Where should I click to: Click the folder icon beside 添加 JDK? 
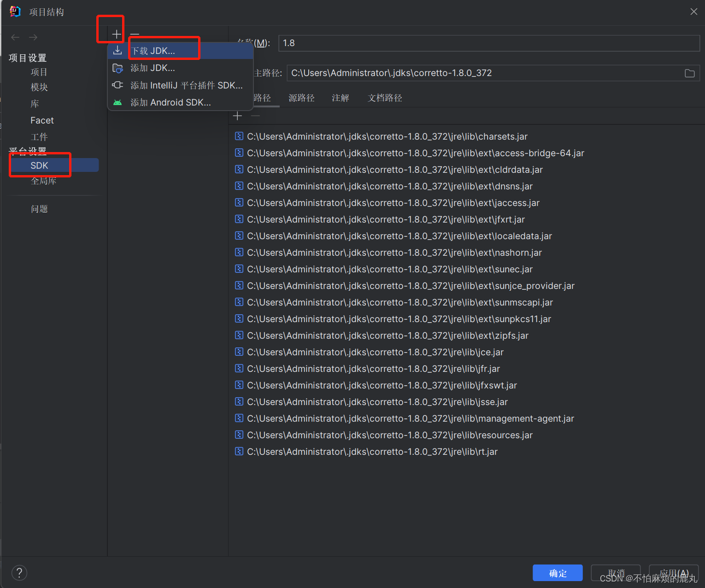point(117,68)
